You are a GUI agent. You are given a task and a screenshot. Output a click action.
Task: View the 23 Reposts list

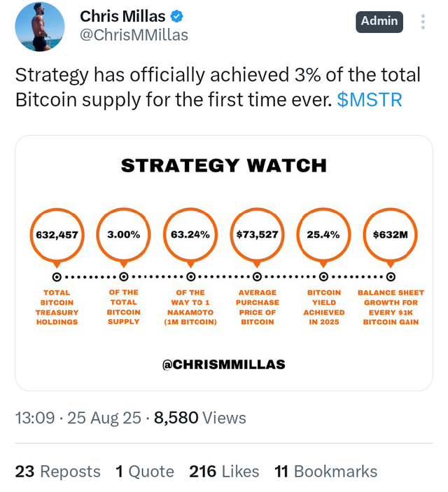tap(58, 471)
